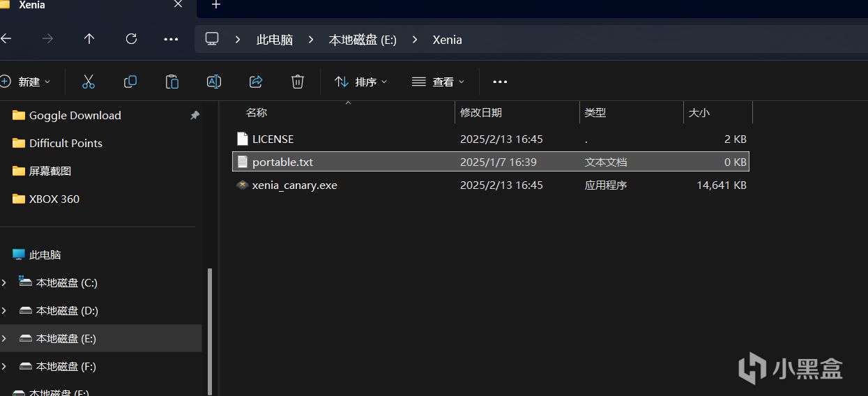Click the Paste clipboard icon
Image resolution: width=868 pixels, height=396 pixels.
[172, 82]
